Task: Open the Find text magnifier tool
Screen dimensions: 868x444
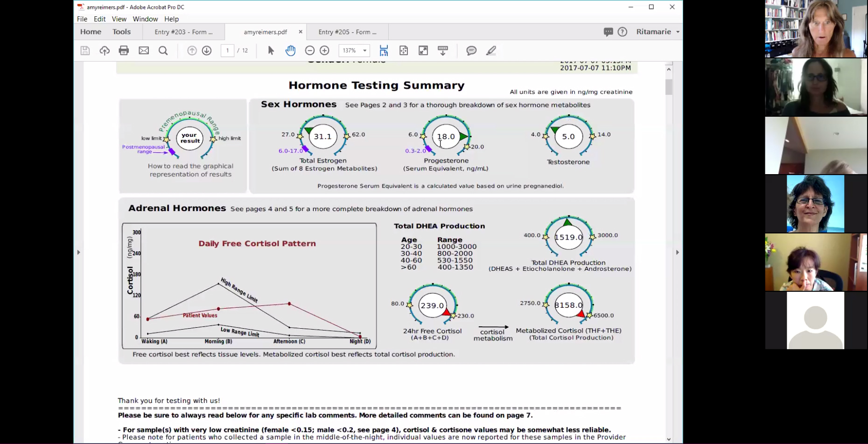Action: pyautogui.click(x=163, y=50)
